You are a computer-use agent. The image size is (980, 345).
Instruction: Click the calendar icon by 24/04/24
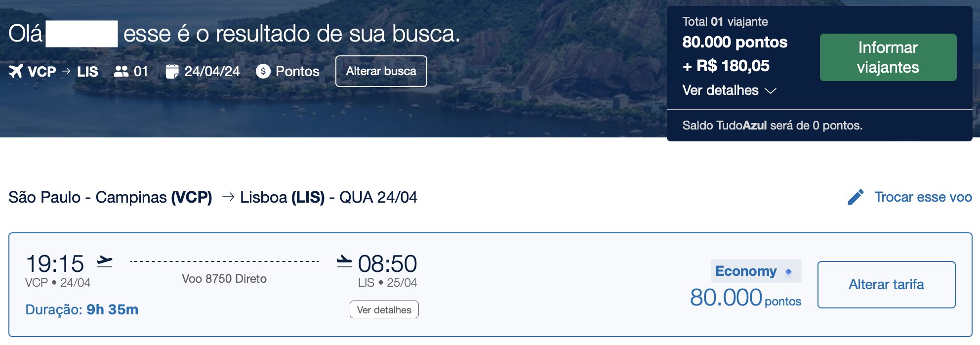coord(172,71)
